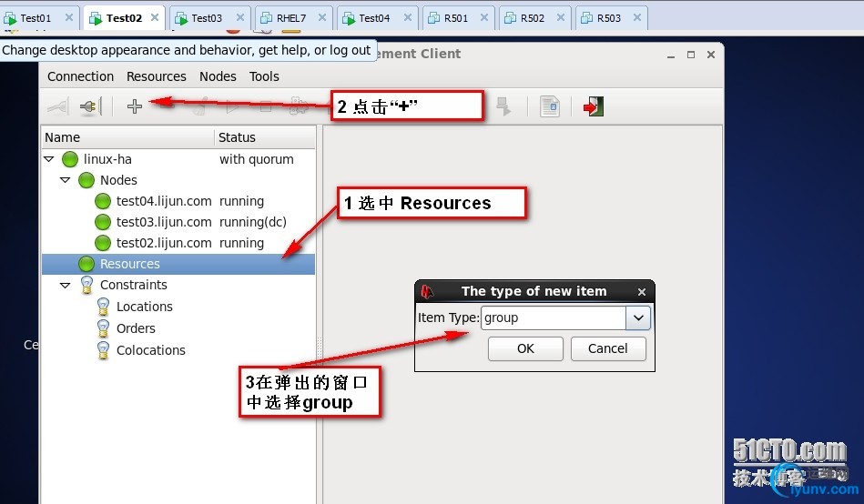Select test03.lijun.com node row
This screenshot has height=504, width=864.
coord(178,222)
